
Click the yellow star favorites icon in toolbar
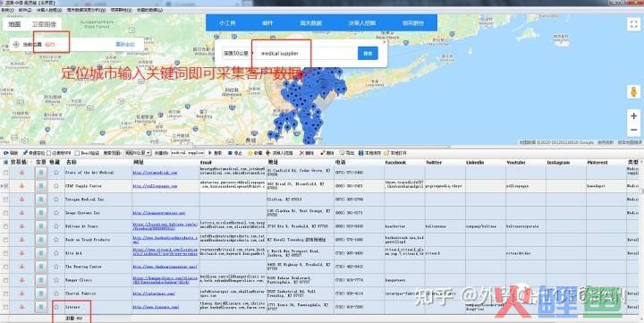click(x=250, y=153)
